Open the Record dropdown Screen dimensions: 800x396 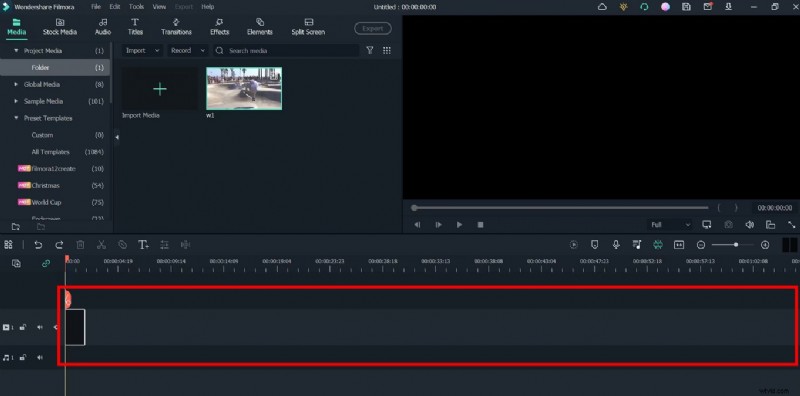pyautogui.click(x=188, y=51)
